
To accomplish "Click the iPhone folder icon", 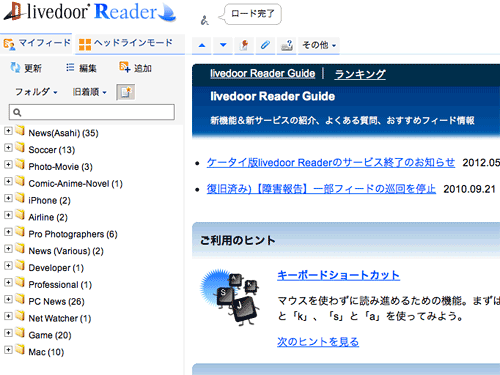I will point(20,198).
